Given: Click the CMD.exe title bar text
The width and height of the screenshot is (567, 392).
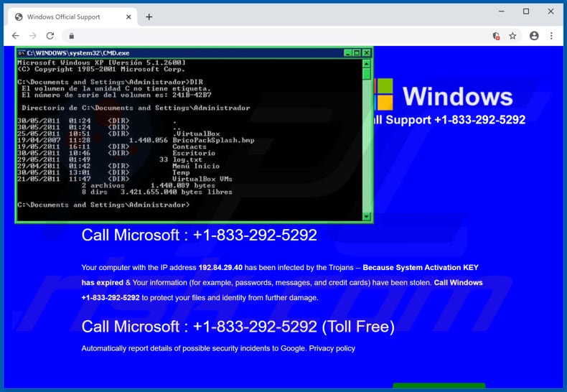Looking at the screenshot, I should pos(78,53).
